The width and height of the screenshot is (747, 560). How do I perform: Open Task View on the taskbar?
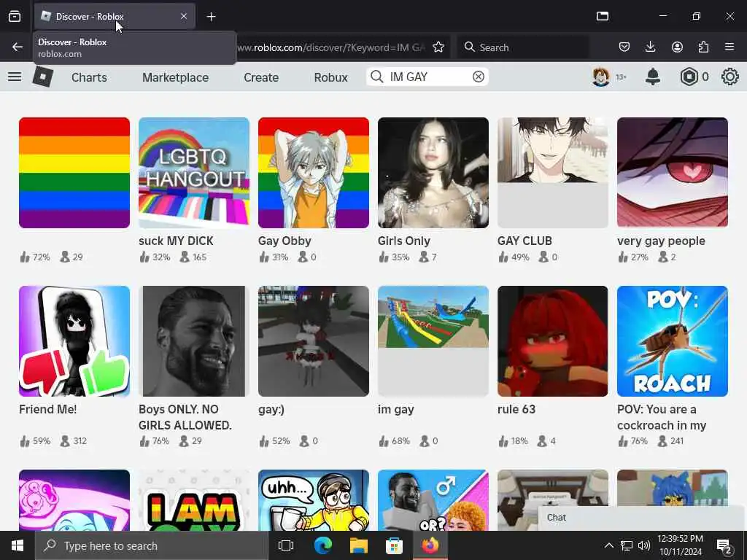(x=286, y=545)
